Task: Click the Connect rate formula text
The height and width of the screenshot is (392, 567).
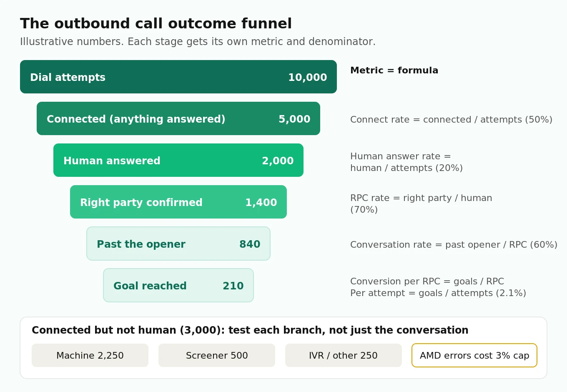Action: (x=451, y=120)
